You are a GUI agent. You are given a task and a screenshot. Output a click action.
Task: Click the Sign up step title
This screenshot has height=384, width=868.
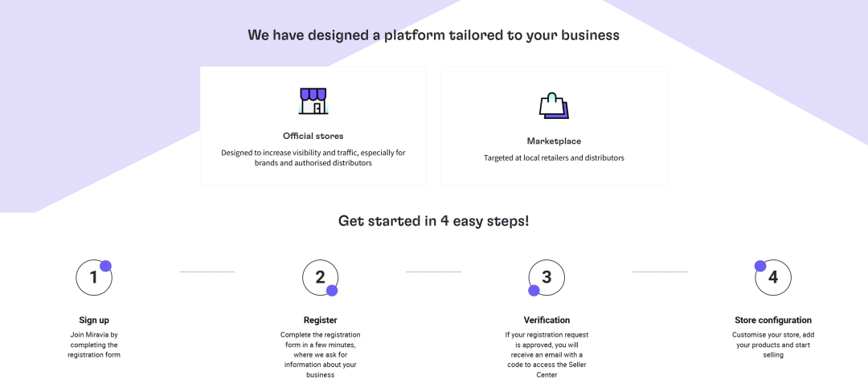(x=94, y=320)
